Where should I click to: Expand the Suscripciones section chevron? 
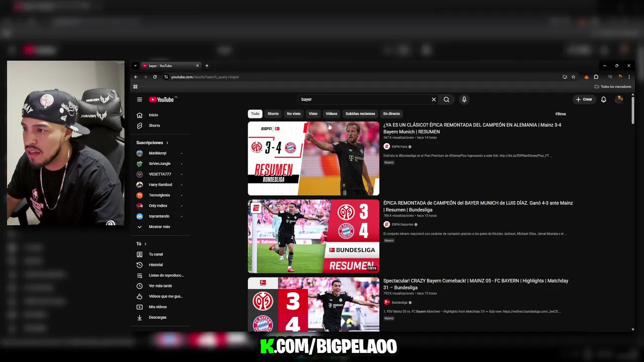click(x=167, y=143)
